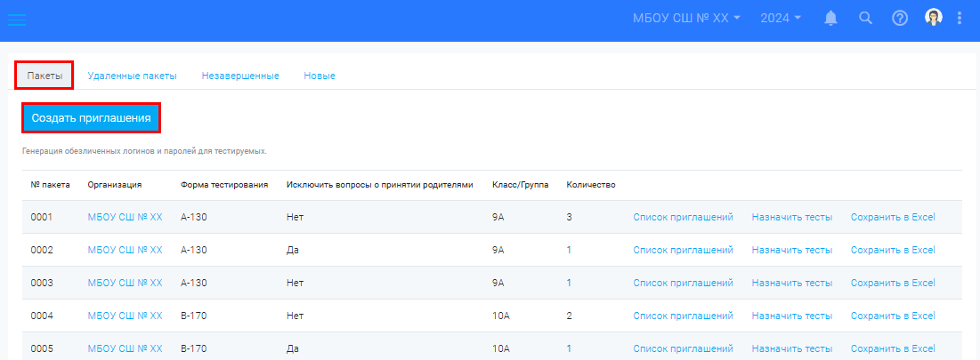Viewport: 980px width, 360px height.
Task: Click the search magnifier icon
Action: pyautogui.click(x=866, y=18)
